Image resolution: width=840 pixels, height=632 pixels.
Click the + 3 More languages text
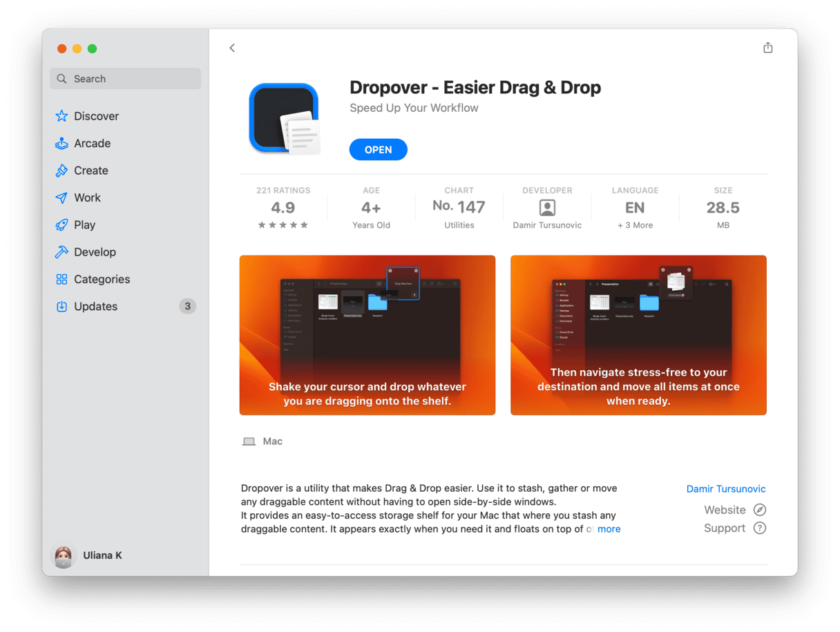tap(635, 225)
